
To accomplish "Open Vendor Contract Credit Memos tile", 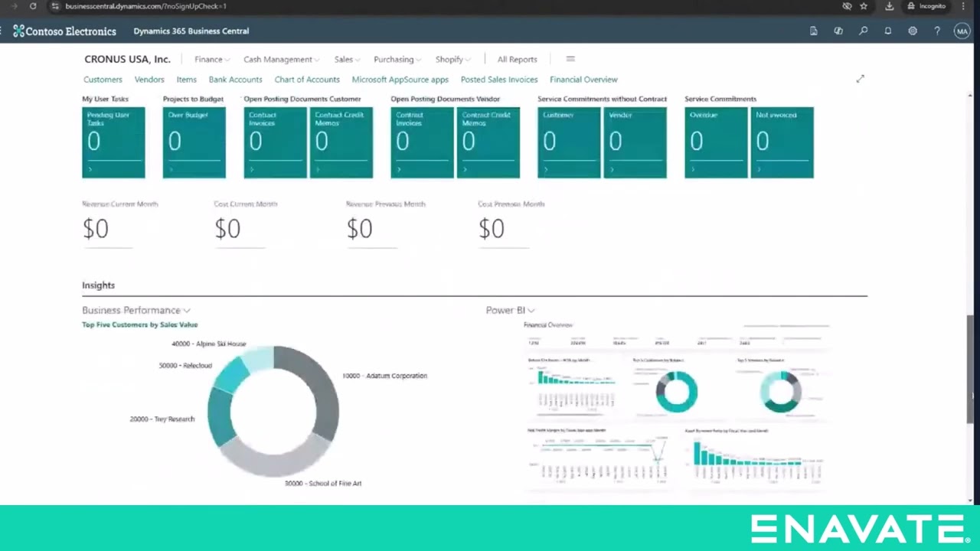I will (488, 142).
